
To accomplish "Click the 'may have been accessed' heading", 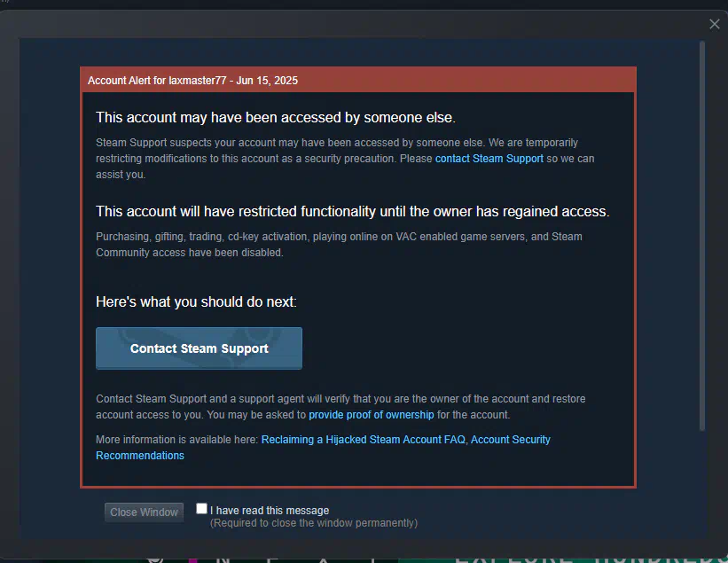I will (x=275, y=117).
